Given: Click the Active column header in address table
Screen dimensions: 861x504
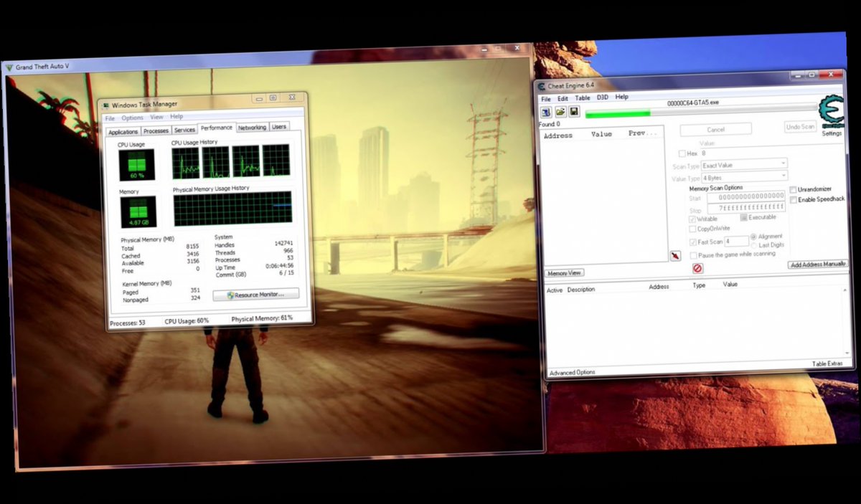Looking at the screenshot, I should [555, 290].
